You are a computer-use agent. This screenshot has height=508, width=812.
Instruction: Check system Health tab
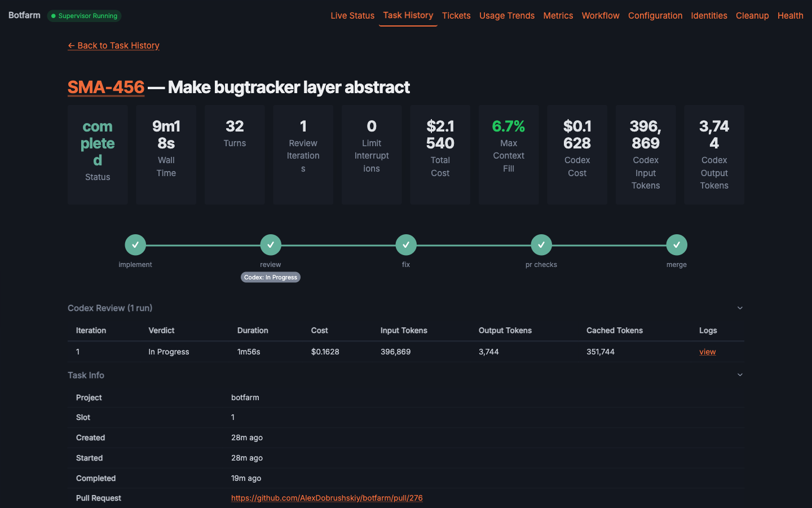click(790, 16)
